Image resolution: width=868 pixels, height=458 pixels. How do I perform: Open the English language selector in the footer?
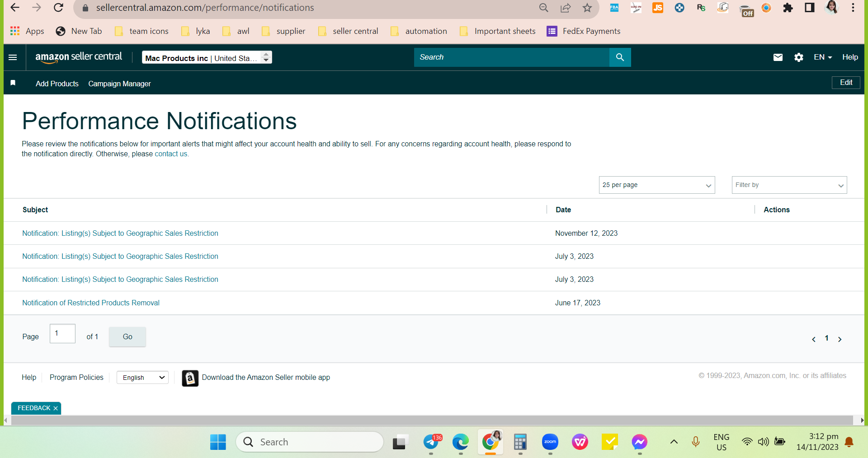[x=142, y=378]
